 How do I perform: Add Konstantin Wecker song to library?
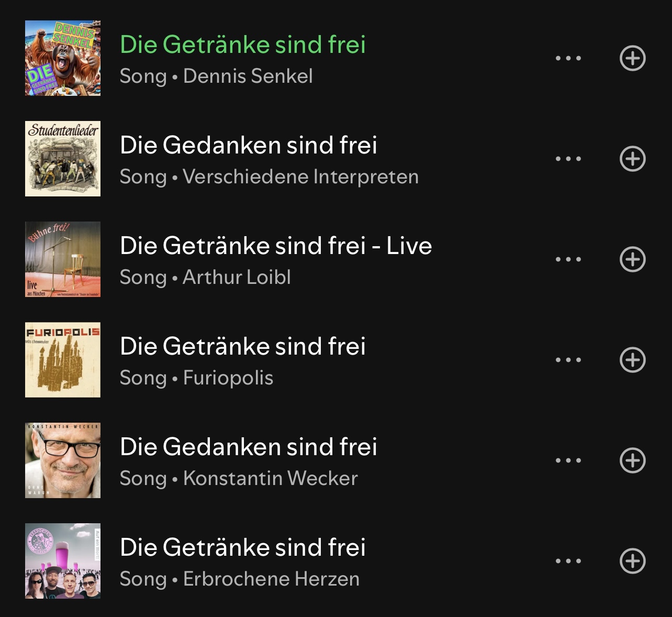(x=632, y=460)
